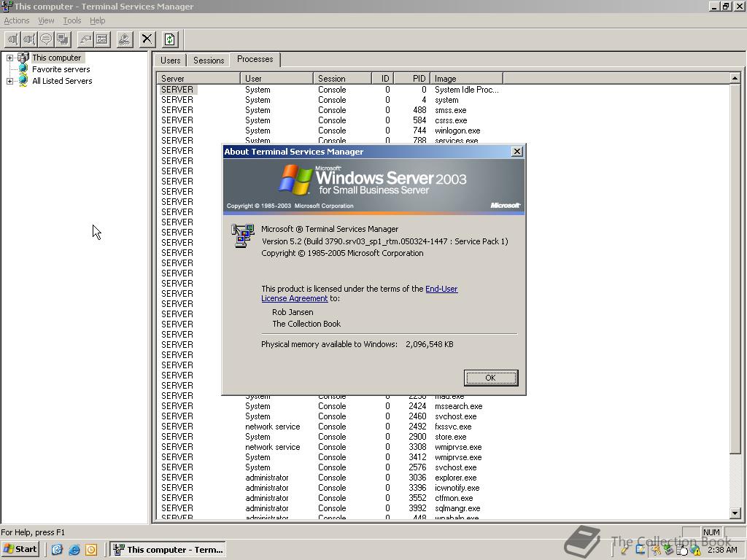Select the fxssvc.exe process entry
The image size is (747, 560).
click(x=330, y=427)
